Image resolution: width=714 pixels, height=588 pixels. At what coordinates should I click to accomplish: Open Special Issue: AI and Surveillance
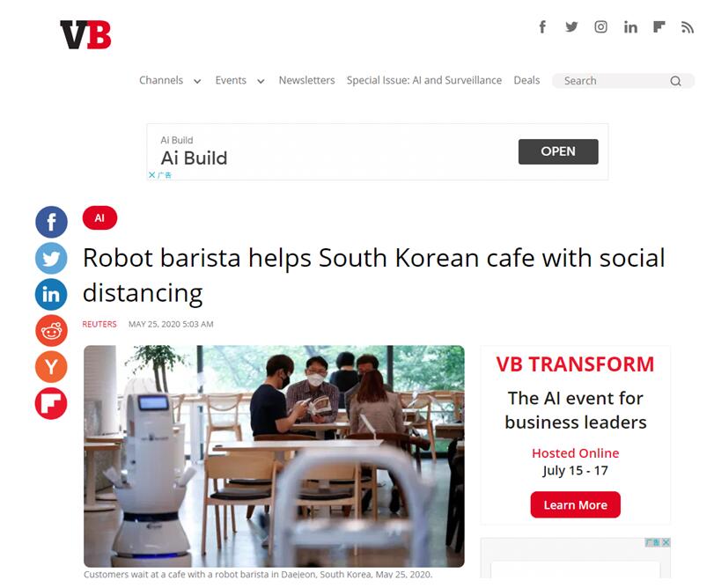pyautogui.click(x=424, y=81)
